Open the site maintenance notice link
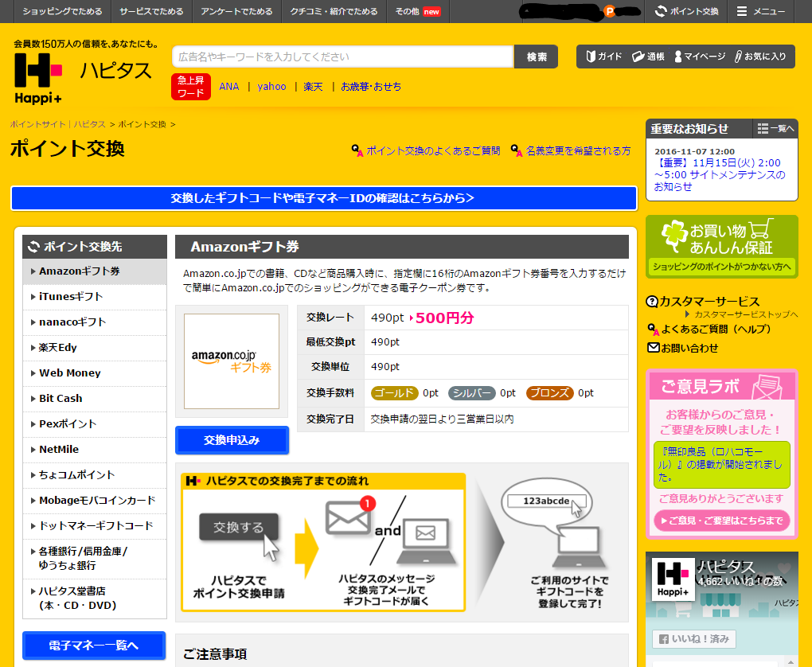The height and width of the screenshot is (667, 812). click(x=720, y=174)
